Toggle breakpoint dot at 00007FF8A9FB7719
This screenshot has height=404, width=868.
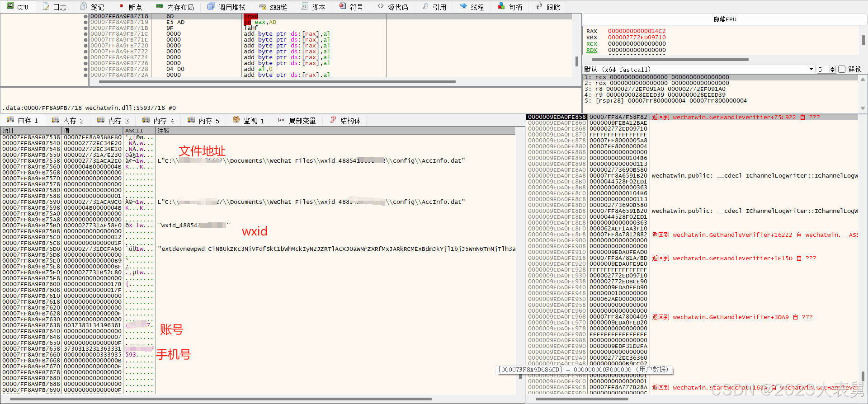tap(86, 22)
